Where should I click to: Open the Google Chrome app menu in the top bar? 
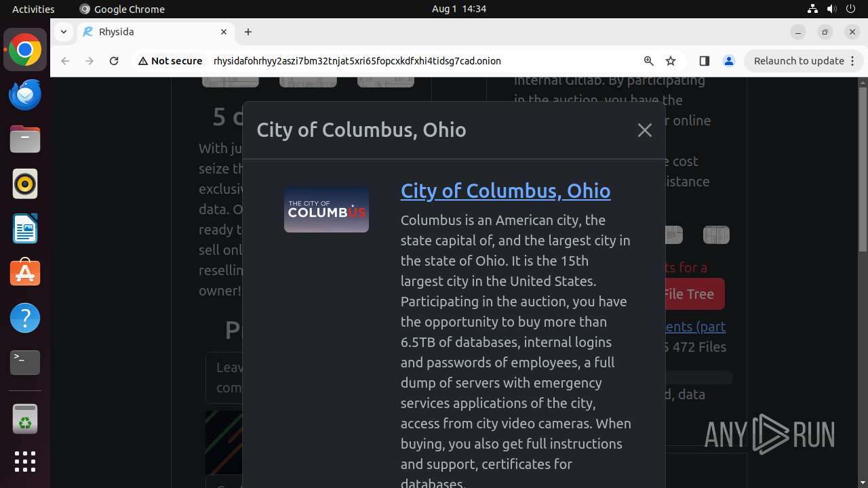pos(122,9)
